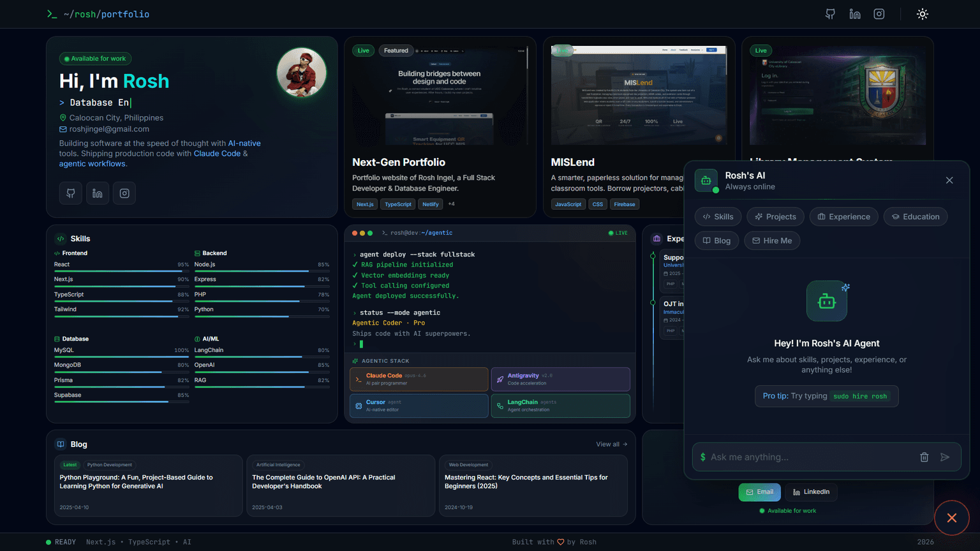This screenshot has height=551, width=980.
Task: Click roshjingel@gmail.com email address
Action: pyautogui.click(x=109, y=129)
